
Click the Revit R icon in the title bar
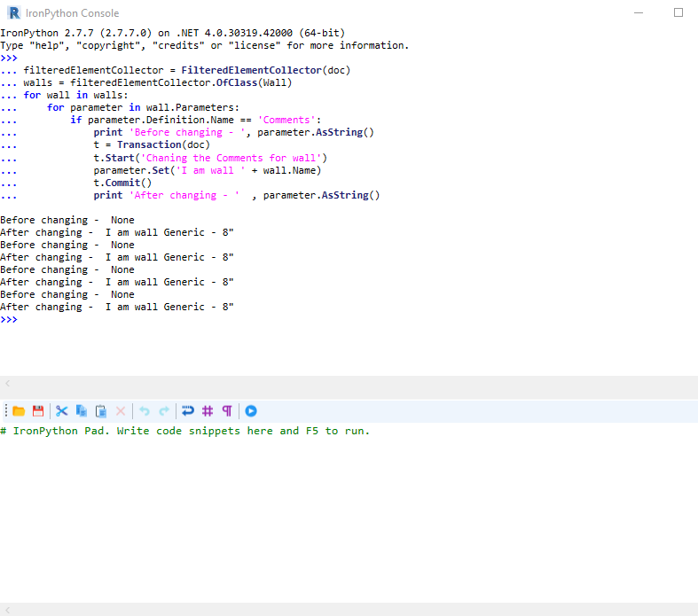(x=14, y=13)
